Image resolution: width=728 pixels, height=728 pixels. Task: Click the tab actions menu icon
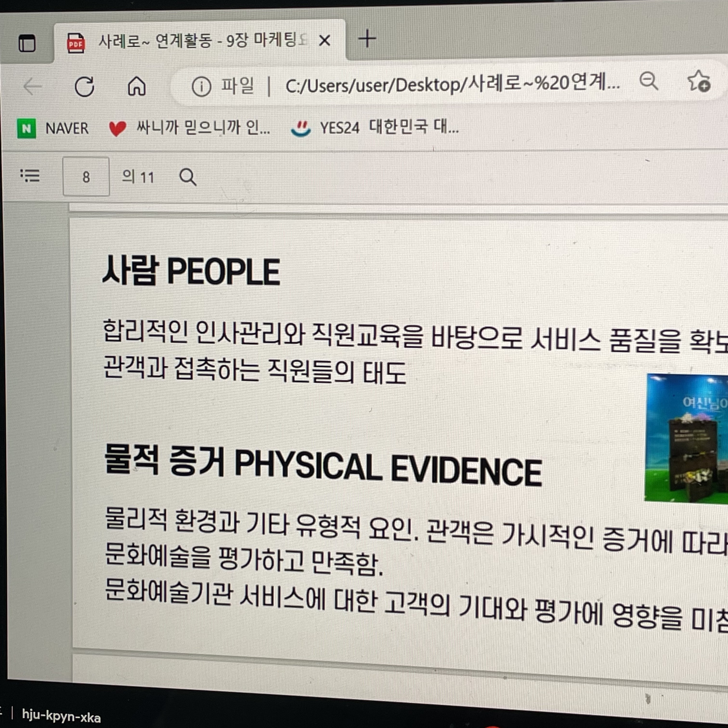(27, 43)
